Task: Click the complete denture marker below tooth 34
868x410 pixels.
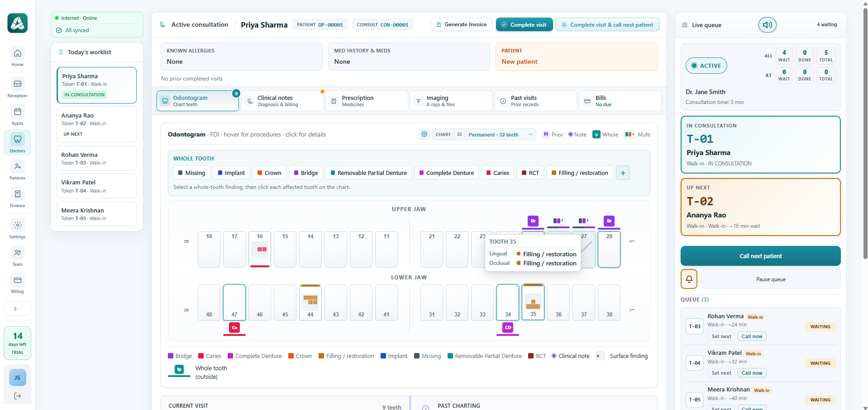Action: (x=508, y=327)
